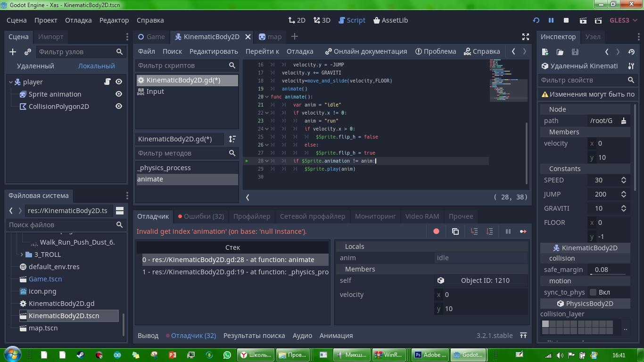Open the GLES3 renderer dropdown

point(623,20)
